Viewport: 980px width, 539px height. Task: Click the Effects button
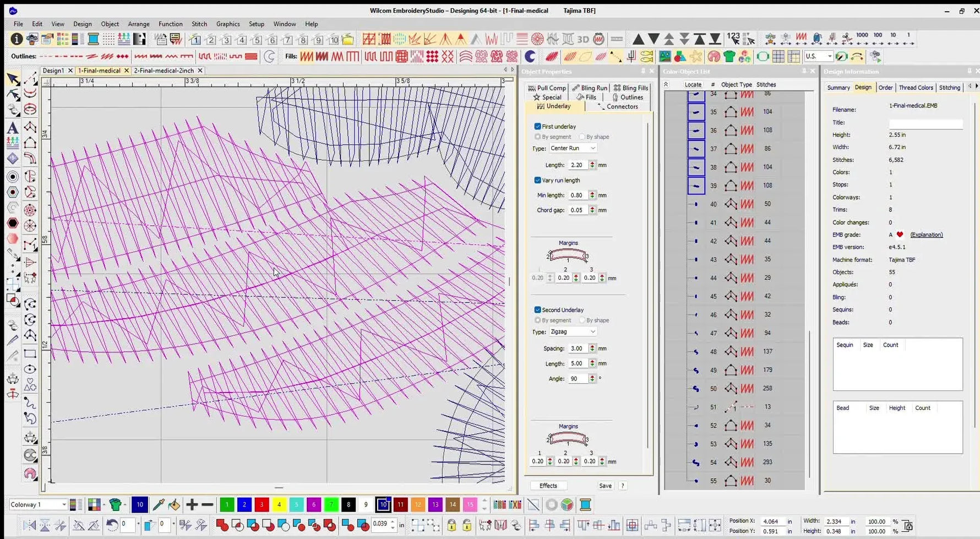pos(548,486)
